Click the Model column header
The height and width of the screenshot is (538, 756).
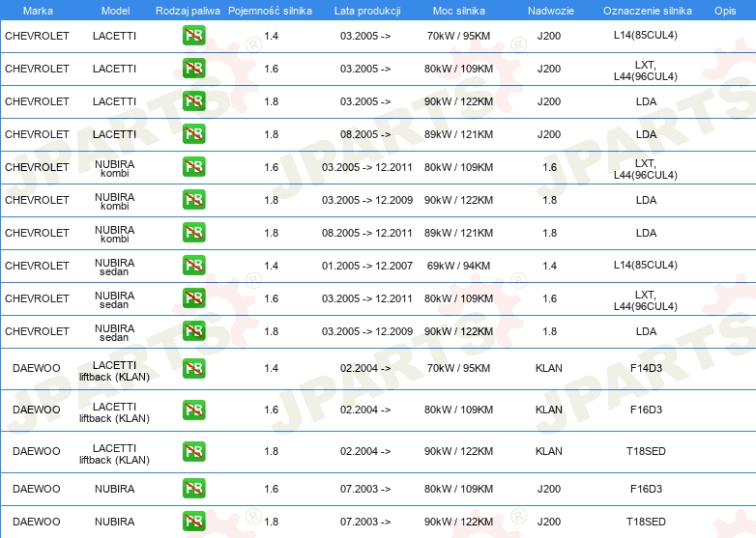pos(115,11)
